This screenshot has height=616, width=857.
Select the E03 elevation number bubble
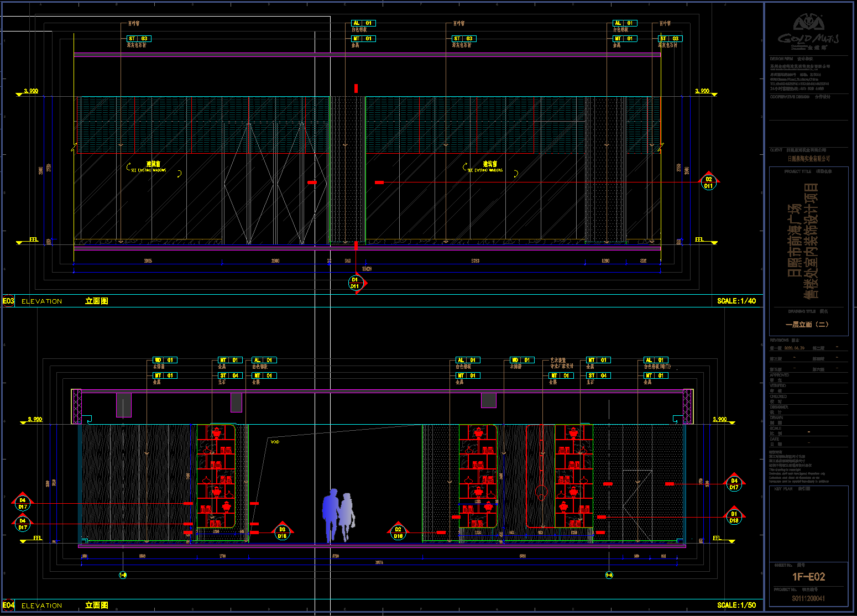coord(8,301)
